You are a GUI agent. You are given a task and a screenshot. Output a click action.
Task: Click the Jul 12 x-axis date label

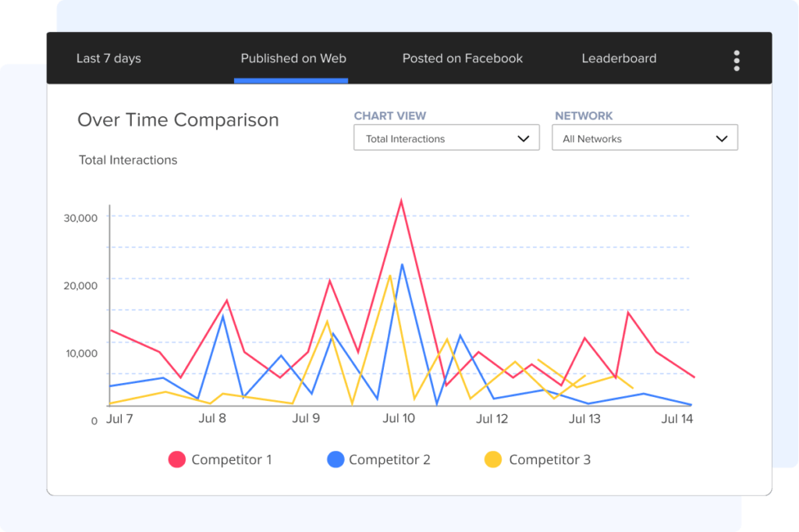tap(492, 419)
